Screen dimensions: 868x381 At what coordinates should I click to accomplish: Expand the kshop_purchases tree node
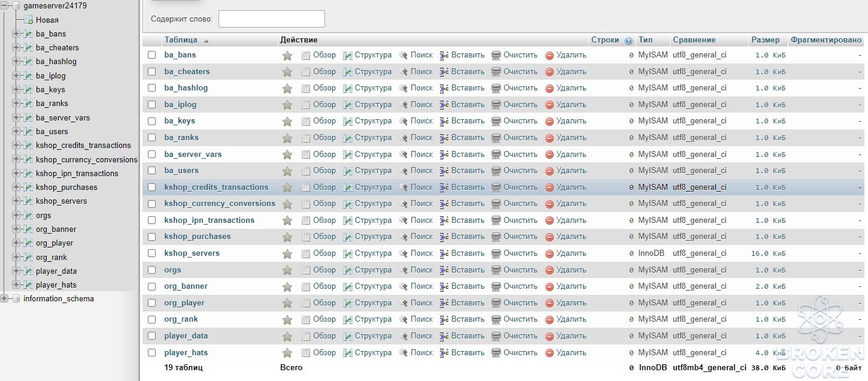(16, 188)
